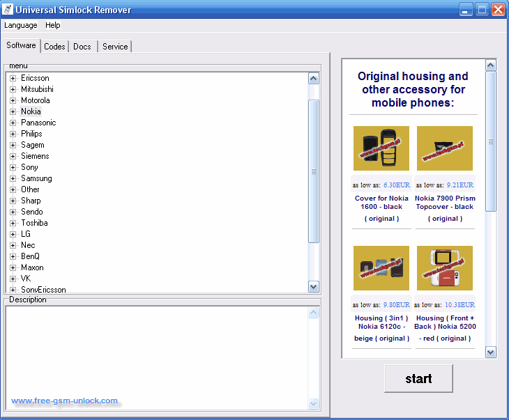This screenshot has height=420, width=509.
Task: Select VK in the menu tree
Action: [26, 279]
